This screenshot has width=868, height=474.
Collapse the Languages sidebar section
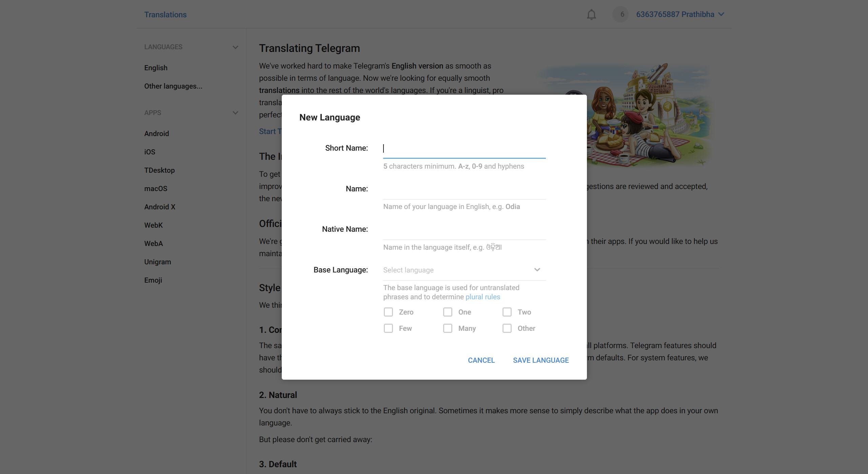pos(235,47)
